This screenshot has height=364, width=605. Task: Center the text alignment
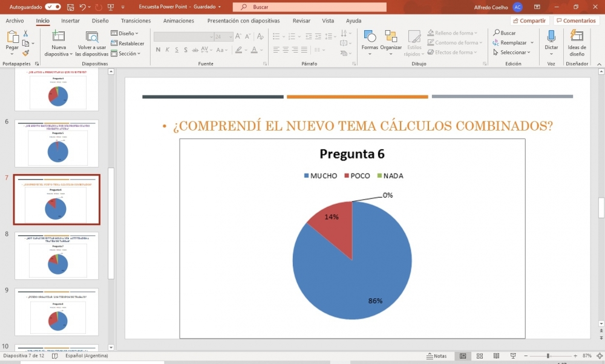(x=286, y=50)
